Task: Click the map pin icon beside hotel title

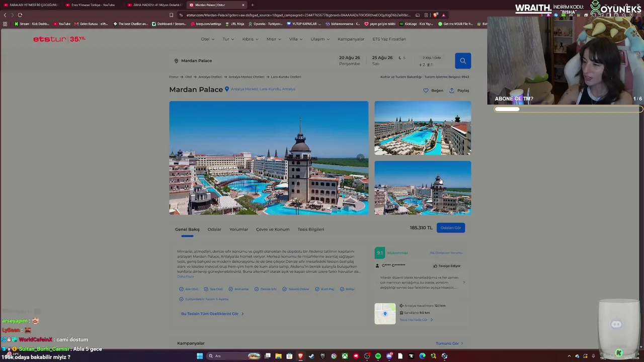Action: [x=227, y=89]
